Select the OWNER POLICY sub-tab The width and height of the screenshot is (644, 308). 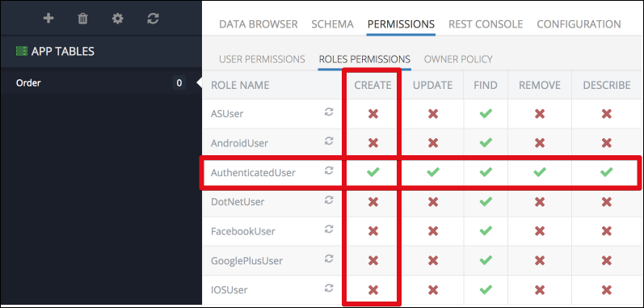(458, 59)
